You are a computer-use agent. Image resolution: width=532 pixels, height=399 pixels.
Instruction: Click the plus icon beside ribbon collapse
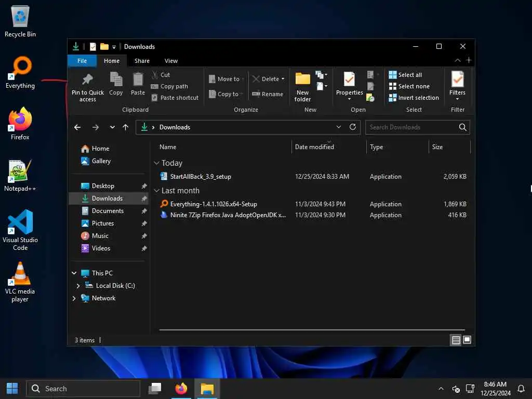469,60
